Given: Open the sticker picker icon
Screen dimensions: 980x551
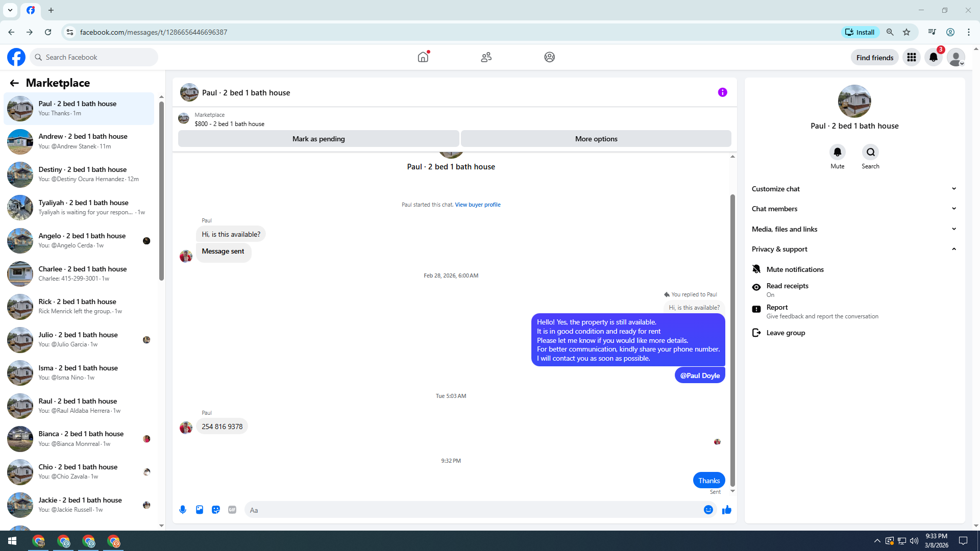Looking at the screenshot, I should (x=216, y=510).
